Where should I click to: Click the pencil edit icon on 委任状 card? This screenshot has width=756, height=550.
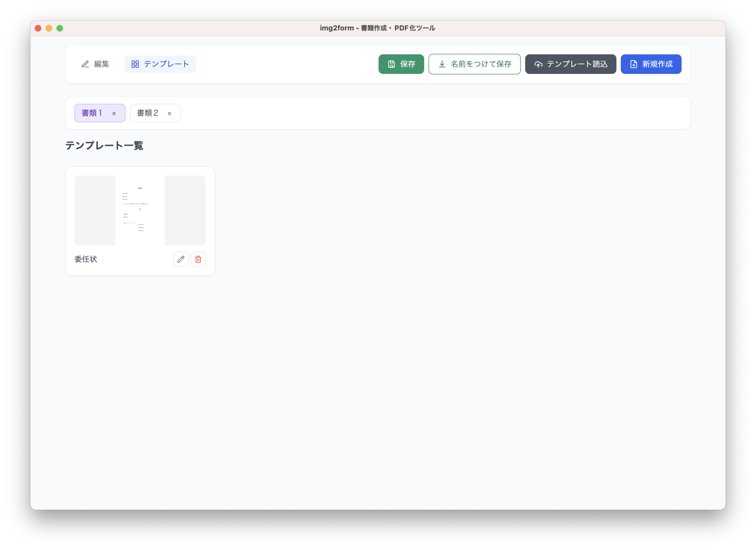tap(181, 259)
